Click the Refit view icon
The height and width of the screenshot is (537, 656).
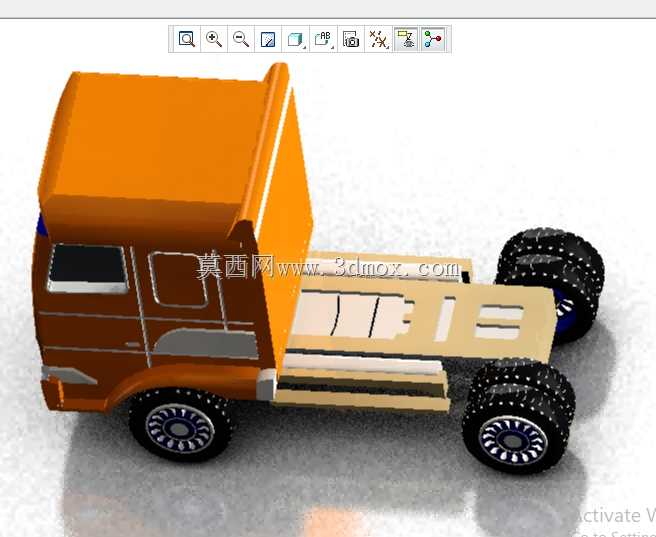[x=187, y=39]
